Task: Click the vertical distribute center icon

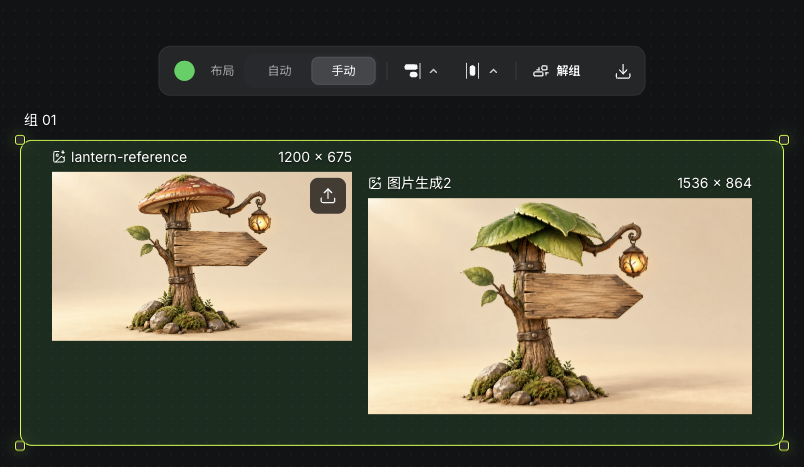Action: coord(472,71)
